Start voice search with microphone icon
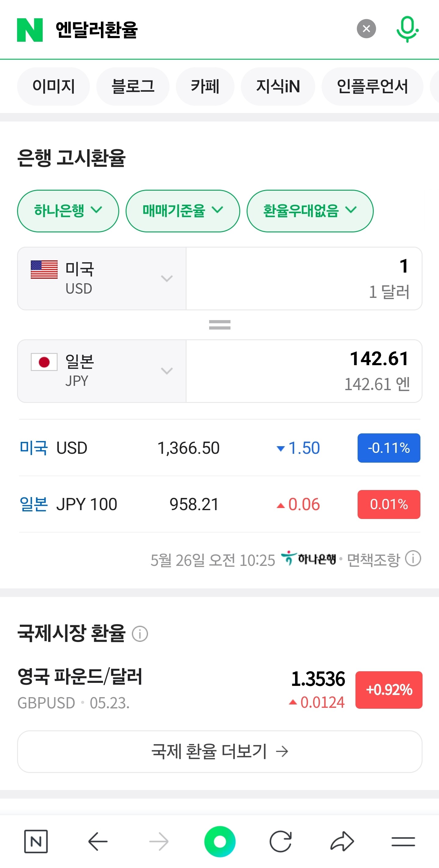The height and width of the screenshot is (868, 439). tap(407, 29)
